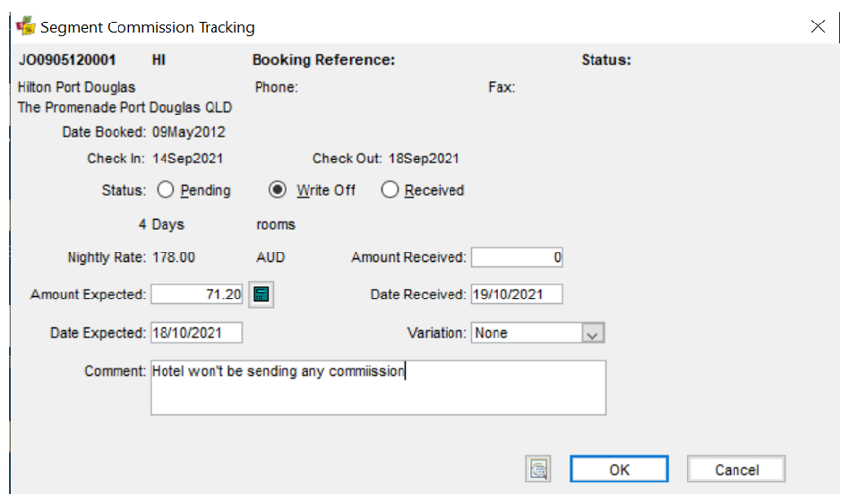Place cursor in the Comment text box

click(378, 388)
